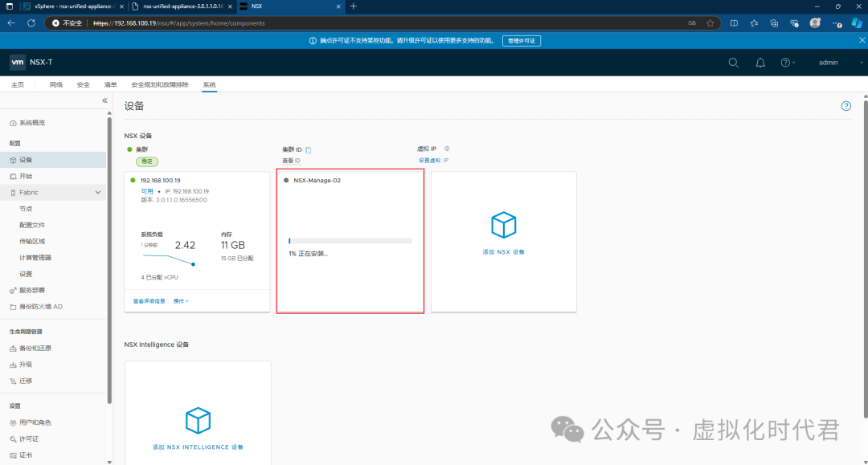Click the NSX-Manage-02 install progress bar
Screen dimensions: 868x465
point(350,241)
